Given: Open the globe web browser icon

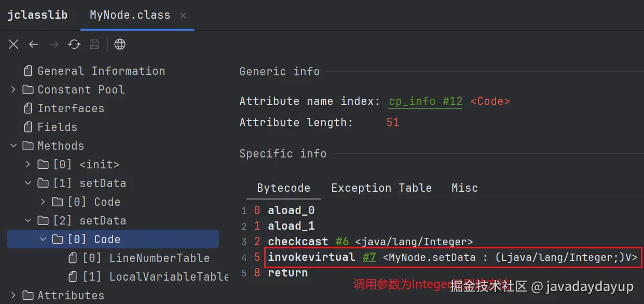Looking at the screenshot, I should (120, 45).
